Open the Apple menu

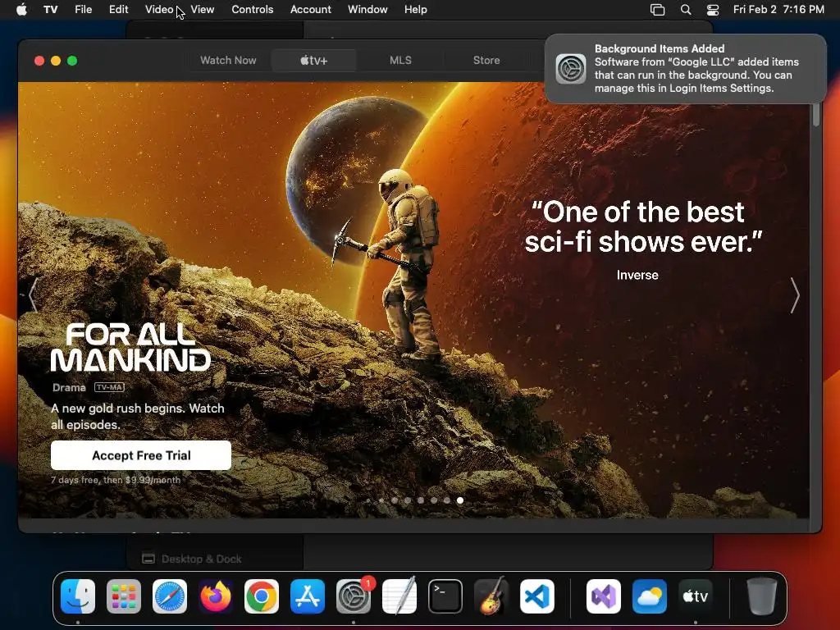coord(21,9)
